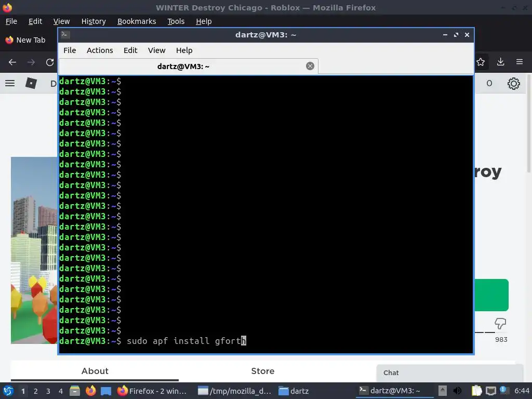532x399 pixels.
Task: Switch to workspace 2
Action: tap(36, 391)
